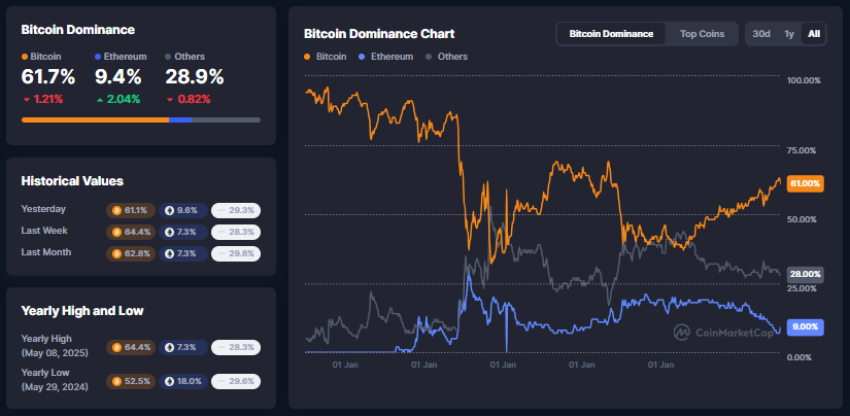Set chart range to 1y
This screenshot has height=416, width=850.
(x=789, y=34)
